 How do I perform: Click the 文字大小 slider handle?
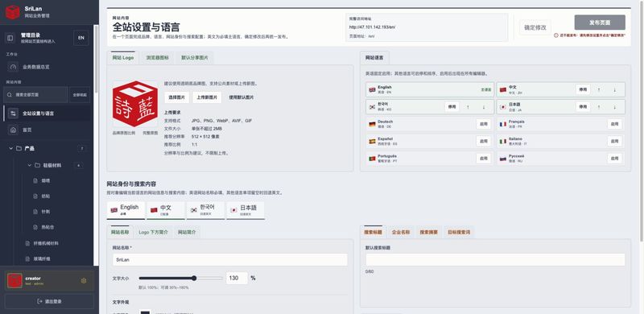coord(194,279)
